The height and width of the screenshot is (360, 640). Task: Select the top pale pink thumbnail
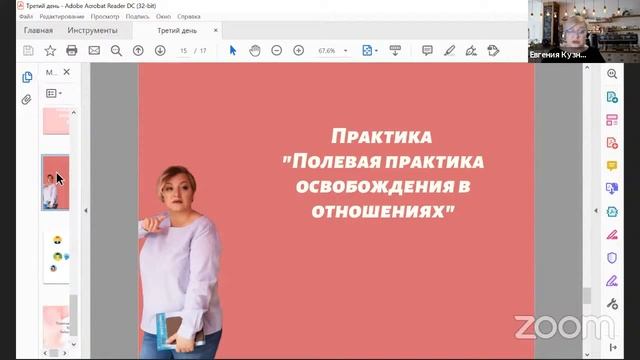tap(56, 121)
